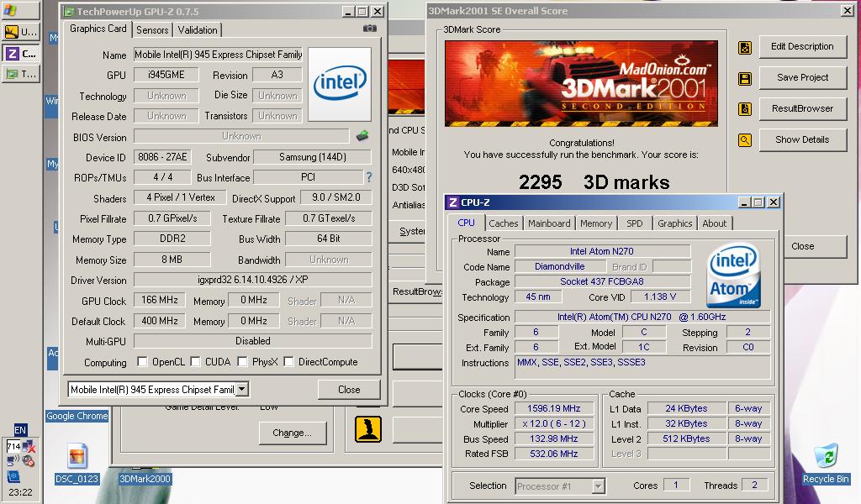Click the Core Speed value 1596.19 MHz
The image size is (861, 504).
pyautogui.click(x=554, y=408)
